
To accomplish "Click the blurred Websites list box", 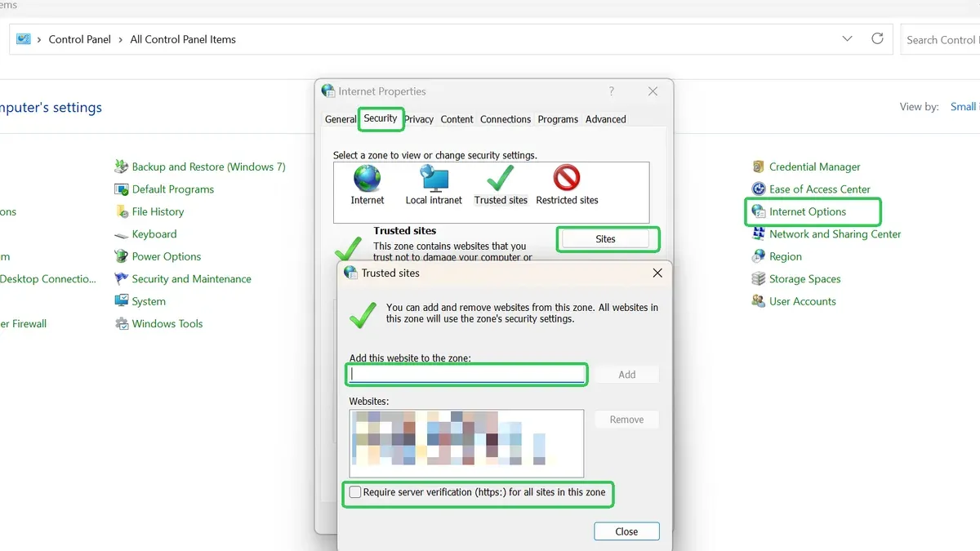I will click(466, 443).
